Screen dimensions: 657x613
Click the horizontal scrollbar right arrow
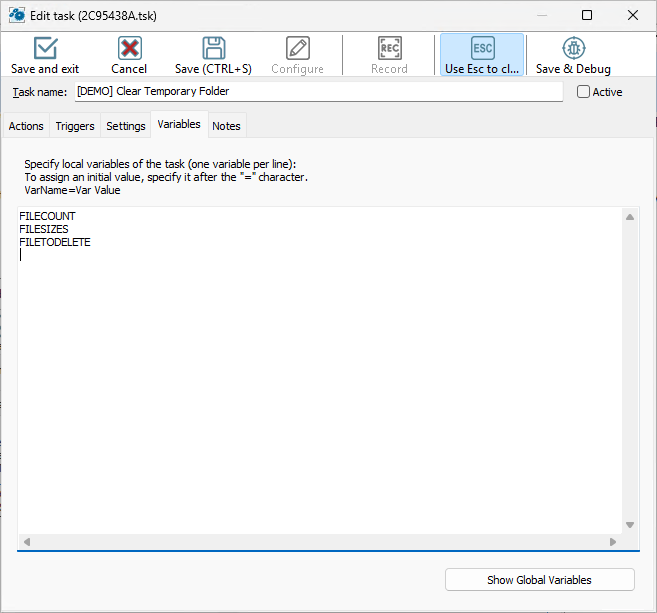tap(613, 542)
